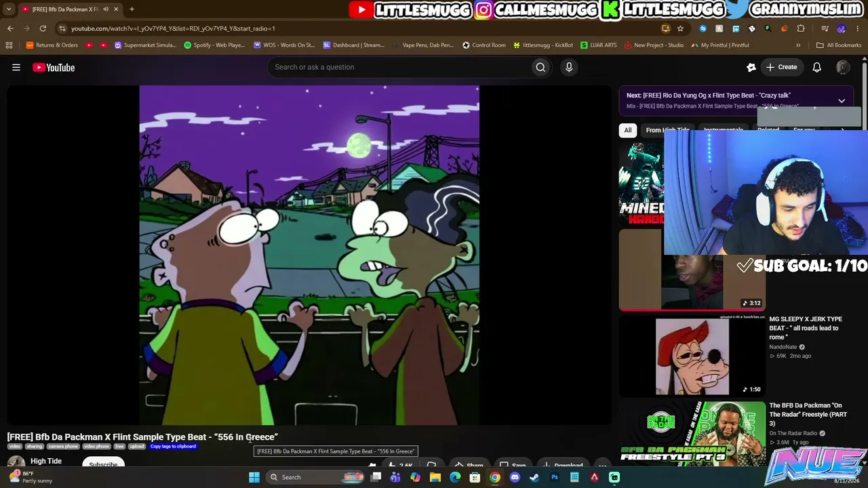Reload the page with the refresh icon
This screenshot has height=488, width=868.
point(43,28)
